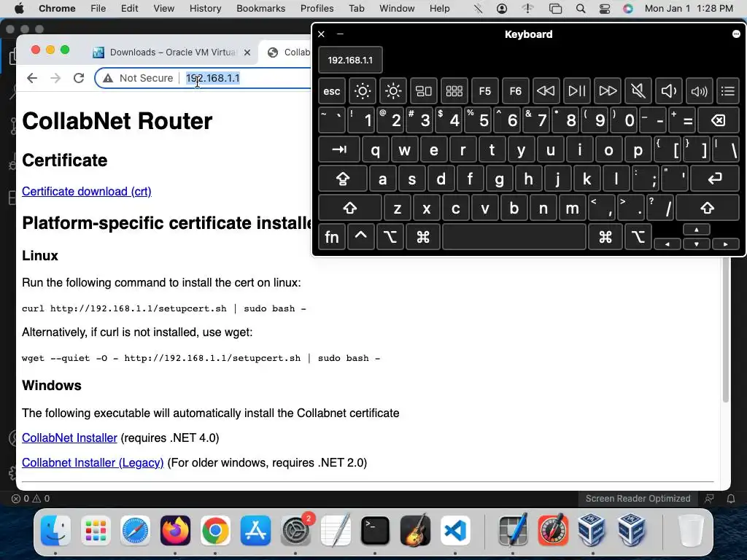Tap the q key on virtual keyboard
The width and height of the screenshot is (747, 560).
376,149
